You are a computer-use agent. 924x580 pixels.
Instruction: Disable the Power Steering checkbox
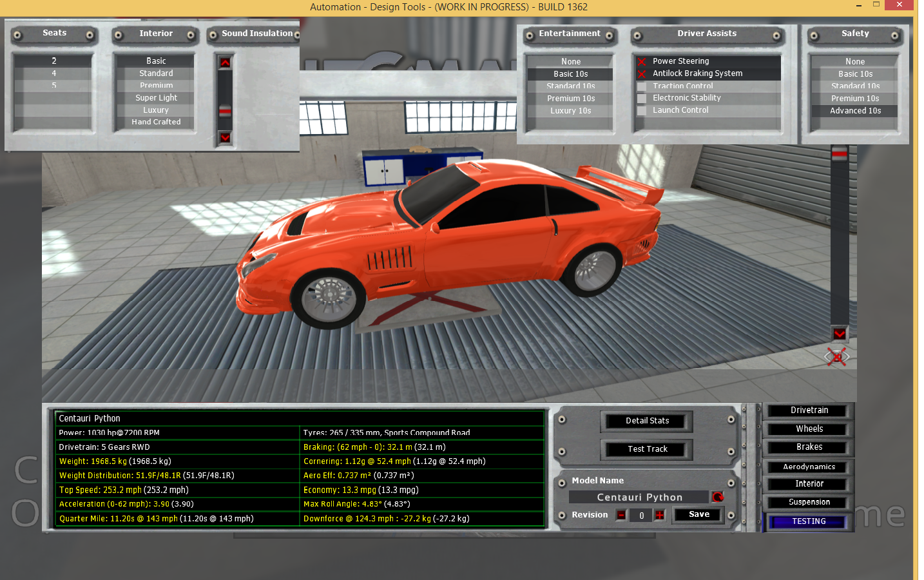[642, 62]
